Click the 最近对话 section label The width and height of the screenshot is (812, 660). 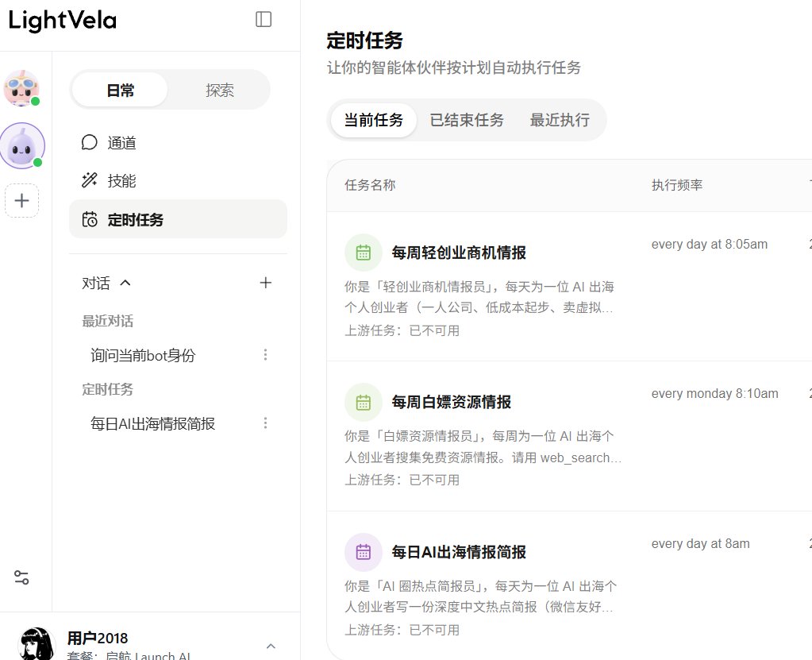pyautogui.click(x=108, y=321)
